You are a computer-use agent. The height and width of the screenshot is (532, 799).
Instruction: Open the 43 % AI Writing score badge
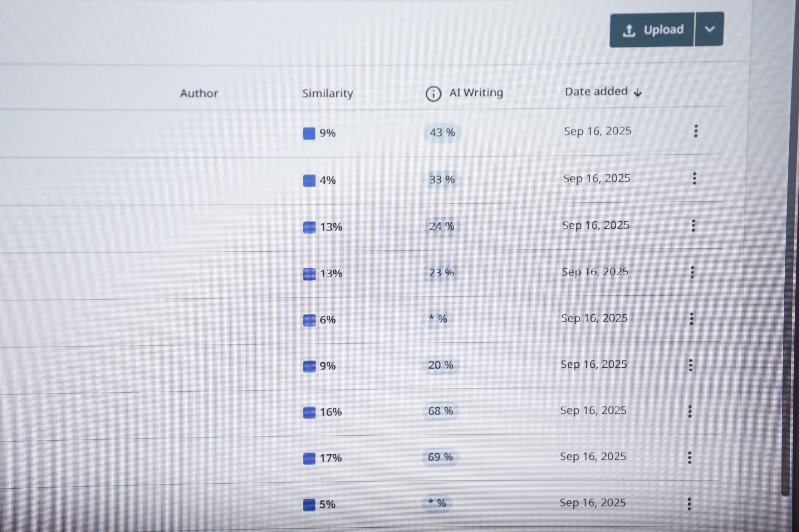(x=442, y=133)
